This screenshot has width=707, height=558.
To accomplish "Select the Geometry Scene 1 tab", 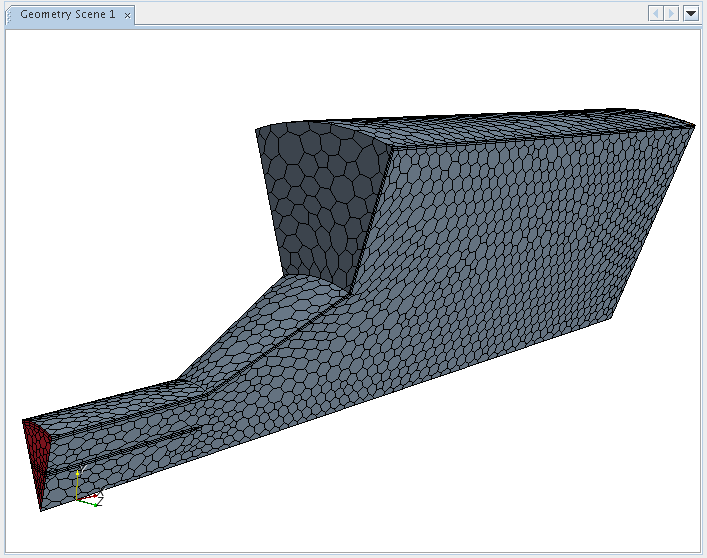I will 66,14.
